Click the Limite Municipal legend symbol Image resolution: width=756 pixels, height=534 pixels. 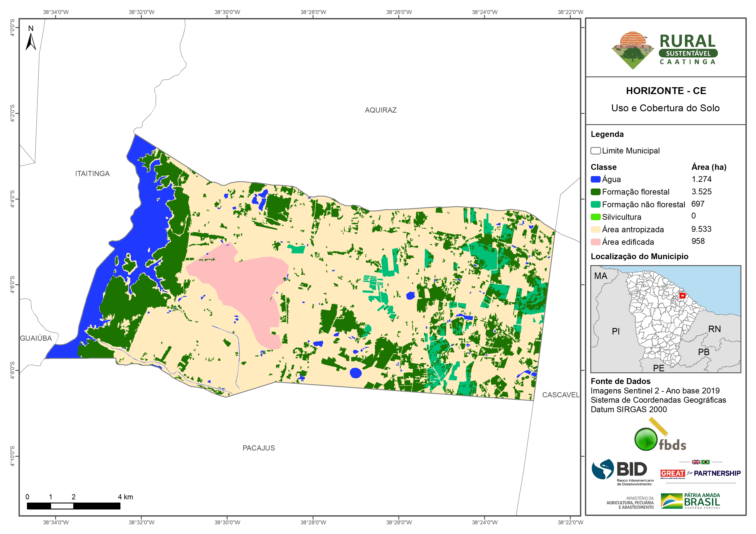click(595, 151)
